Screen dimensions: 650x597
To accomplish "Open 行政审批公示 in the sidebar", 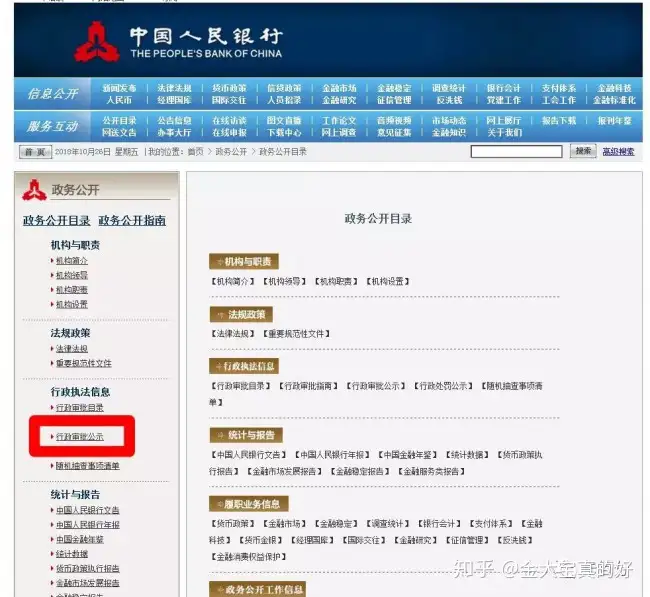I will point(80,437).
